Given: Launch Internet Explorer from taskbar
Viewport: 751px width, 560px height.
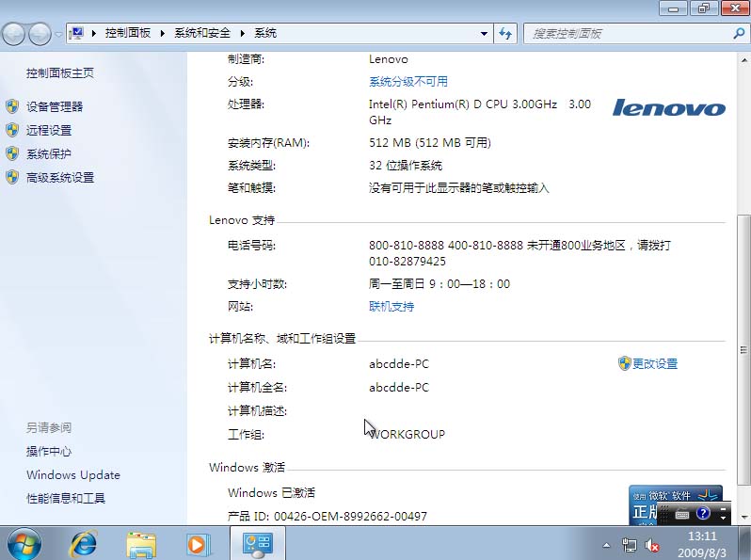Looking at the screenshot, I should pyautogui.click(x=84, y=544).
